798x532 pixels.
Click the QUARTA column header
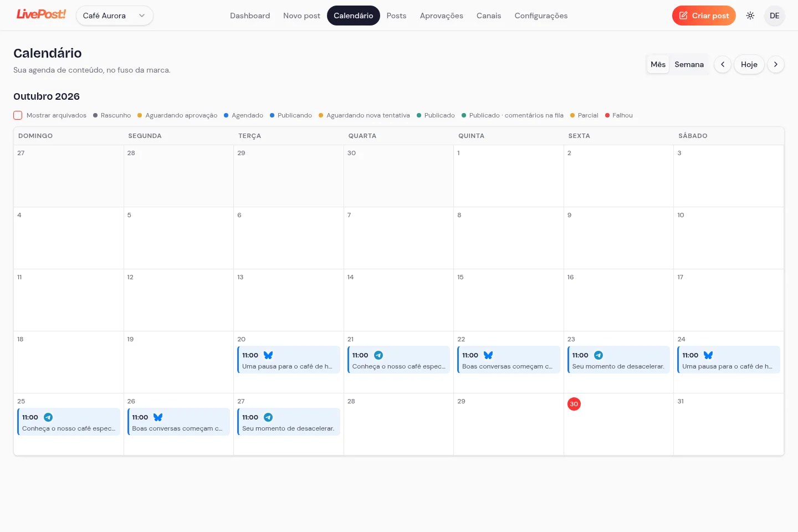[362, 136]
